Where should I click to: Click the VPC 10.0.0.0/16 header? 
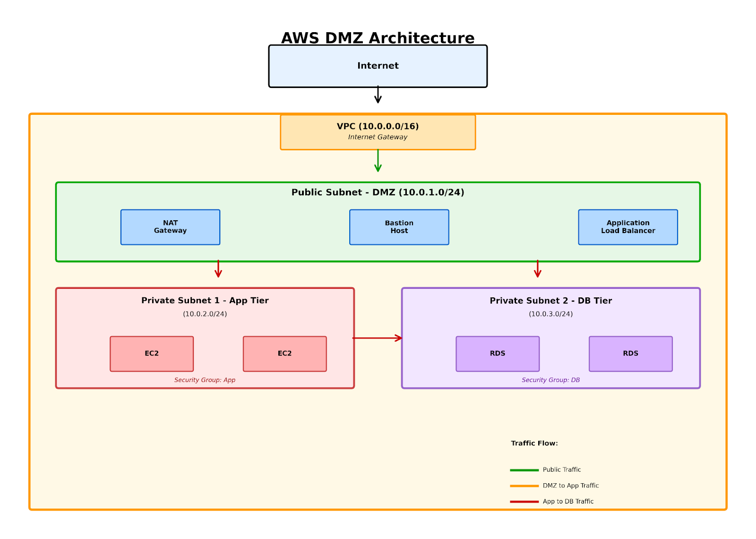pyautogui.click(x=377, y=126)
